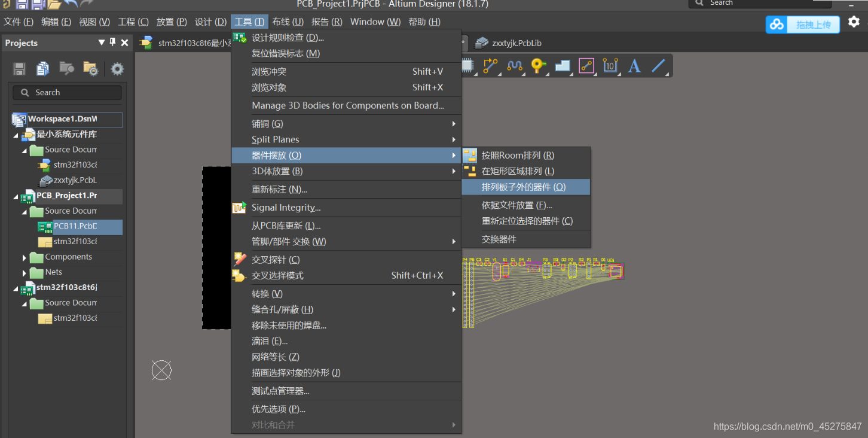The width and height of the screenshot is (868, 438).
Task: Choose Manage 3D Bodies for Components on Board
Action: (x=346, y=106)
